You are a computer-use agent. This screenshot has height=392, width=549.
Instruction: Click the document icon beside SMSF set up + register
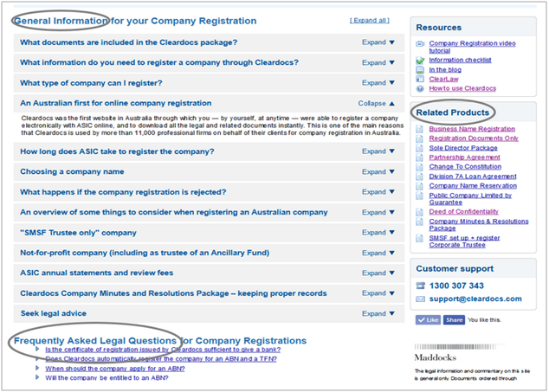[x=419, y=238]
